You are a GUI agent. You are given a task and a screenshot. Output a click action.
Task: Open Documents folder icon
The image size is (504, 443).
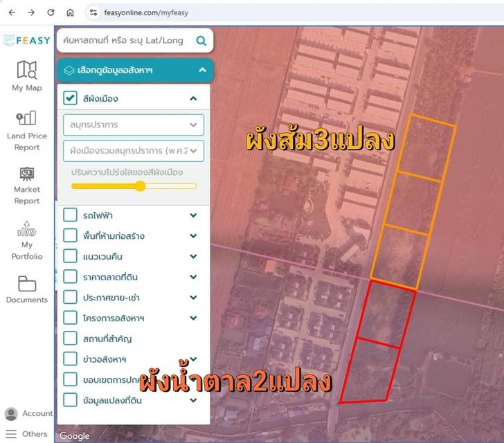click(x=27, y=284)
